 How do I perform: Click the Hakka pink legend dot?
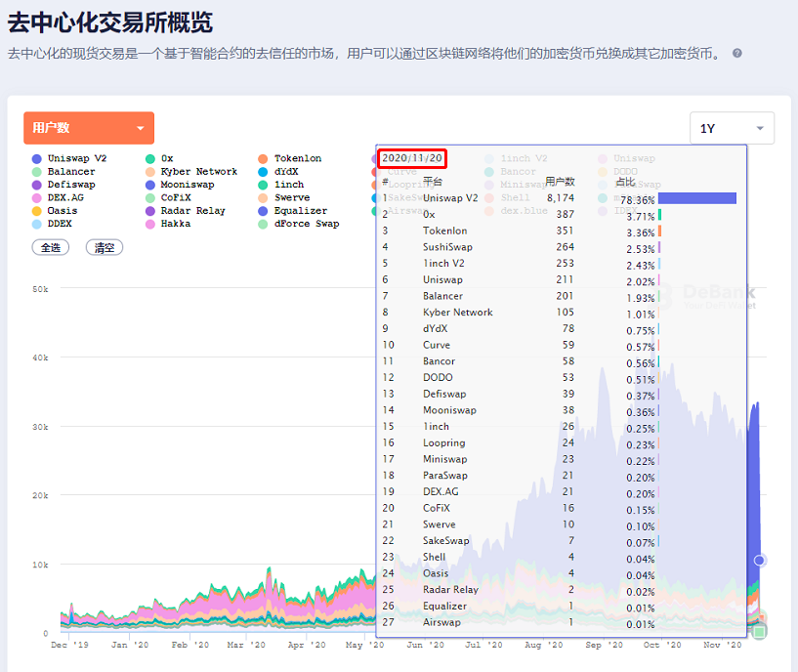150,224
